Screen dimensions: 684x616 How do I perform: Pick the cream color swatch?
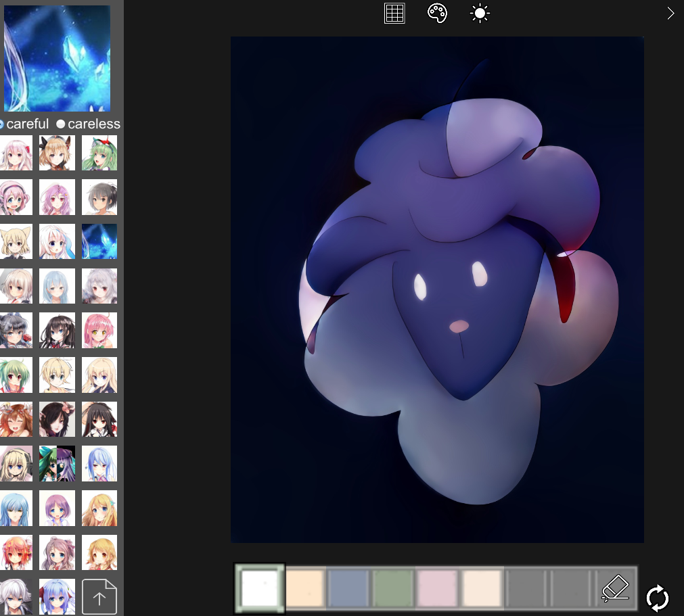tap(482, 588)
